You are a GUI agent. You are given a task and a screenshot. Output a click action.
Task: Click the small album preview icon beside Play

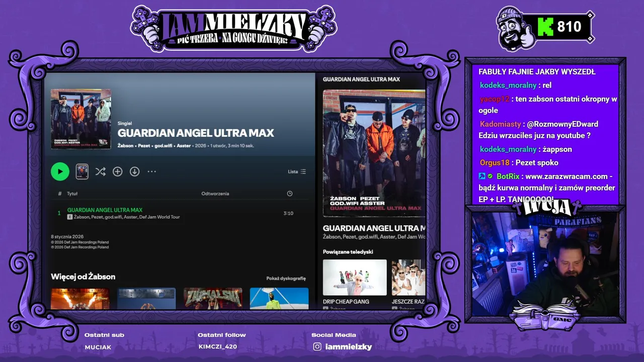(x=82, y=171)
